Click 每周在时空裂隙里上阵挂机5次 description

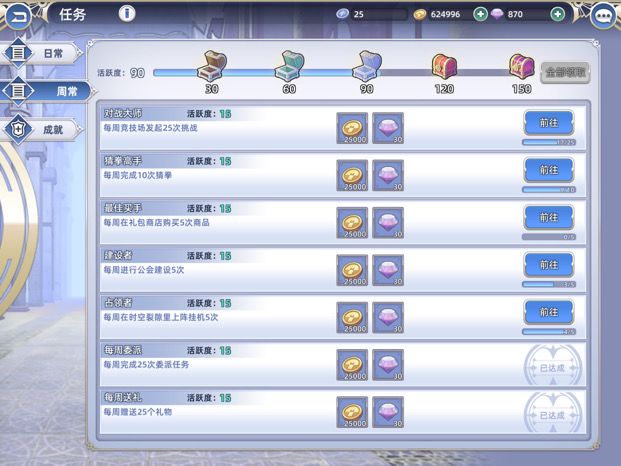pyautogui.click(x=161, y=318)
